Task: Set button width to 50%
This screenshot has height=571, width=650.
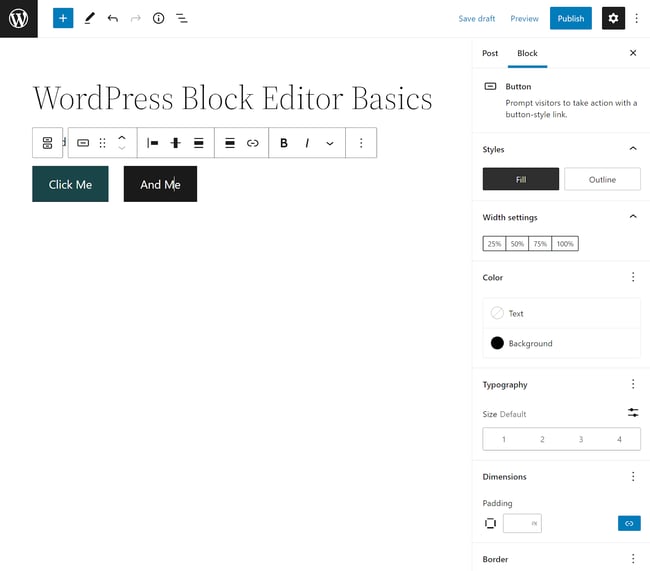Action: click(517, 243)
